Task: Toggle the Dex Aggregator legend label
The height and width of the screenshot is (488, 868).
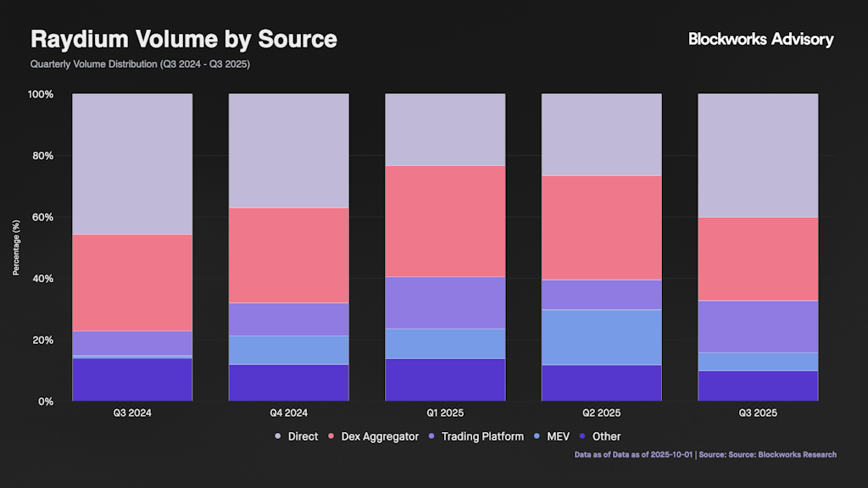Action: (379, 436)
